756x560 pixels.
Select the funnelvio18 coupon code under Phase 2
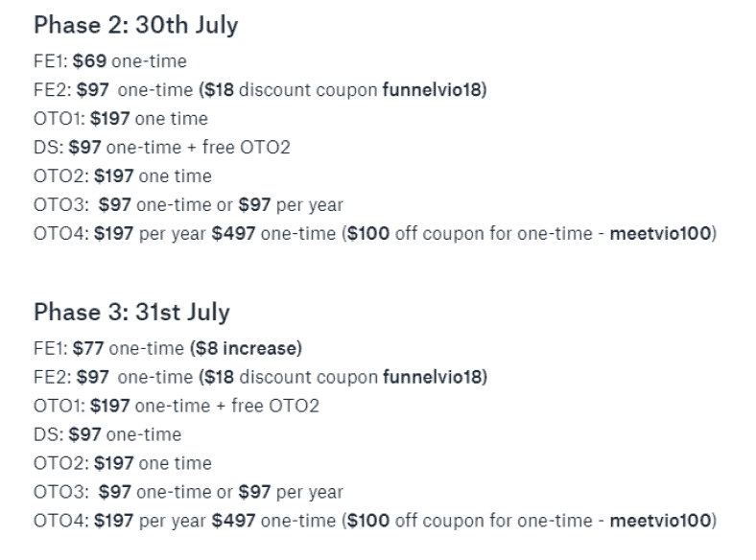point(433,90)
